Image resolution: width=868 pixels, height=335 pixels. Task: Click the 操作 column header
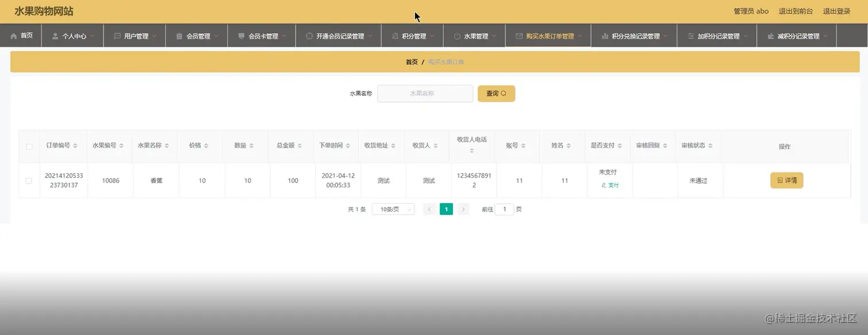pyautogui.click(x=784, y=147)
